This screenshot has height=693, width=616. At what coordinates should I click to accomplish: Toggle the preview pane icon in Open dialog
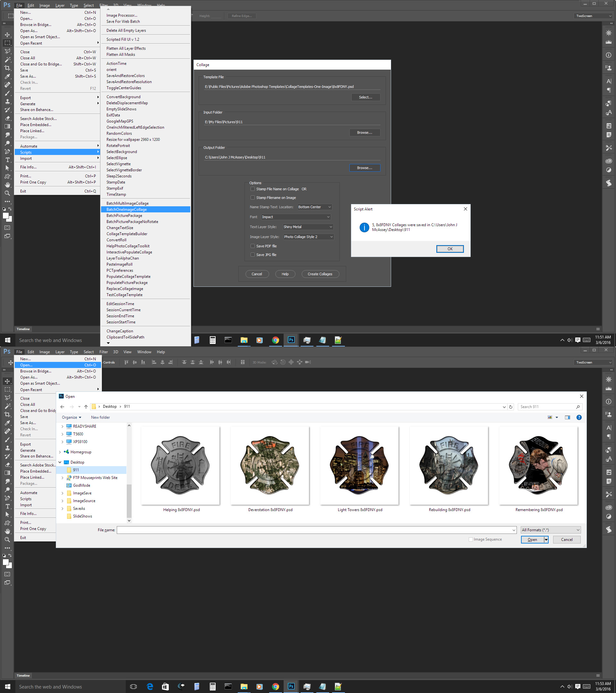coord(567,417)
